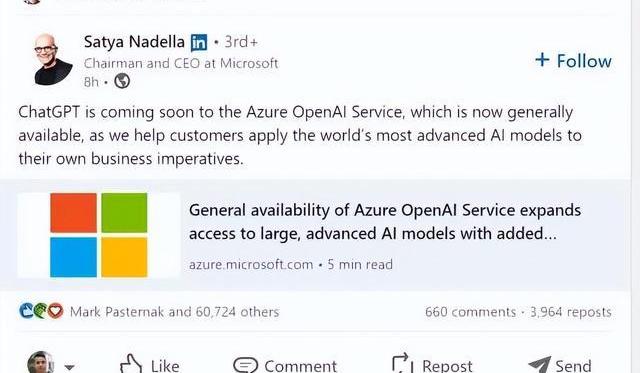Open the Azure OpenAI Service article title
This screenshot has width=640, height=373.
[x=385, y=222]
